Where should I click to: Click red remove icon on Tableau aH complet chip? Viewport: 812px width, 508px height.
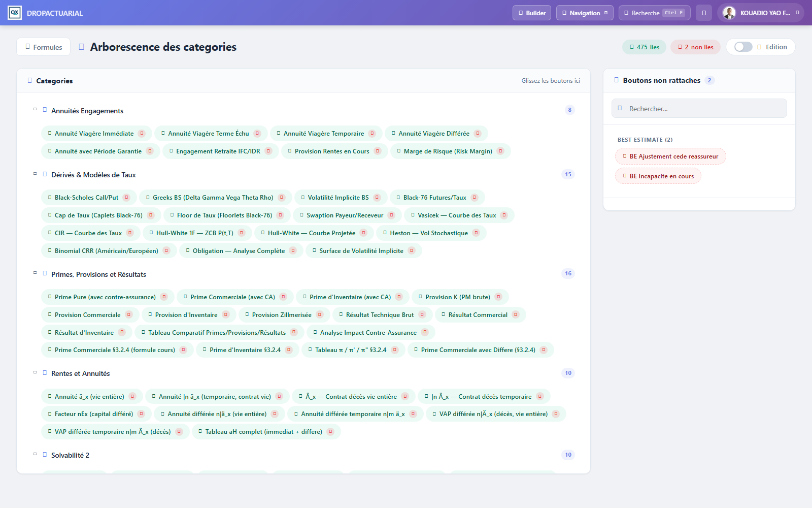pos(330,432)
